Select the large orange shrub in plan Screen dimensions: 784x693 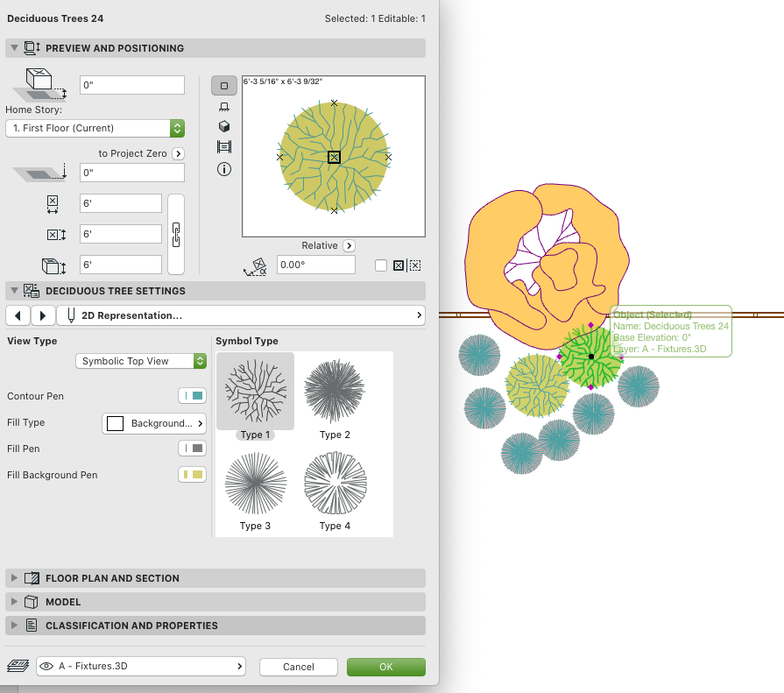pos(547,265)
